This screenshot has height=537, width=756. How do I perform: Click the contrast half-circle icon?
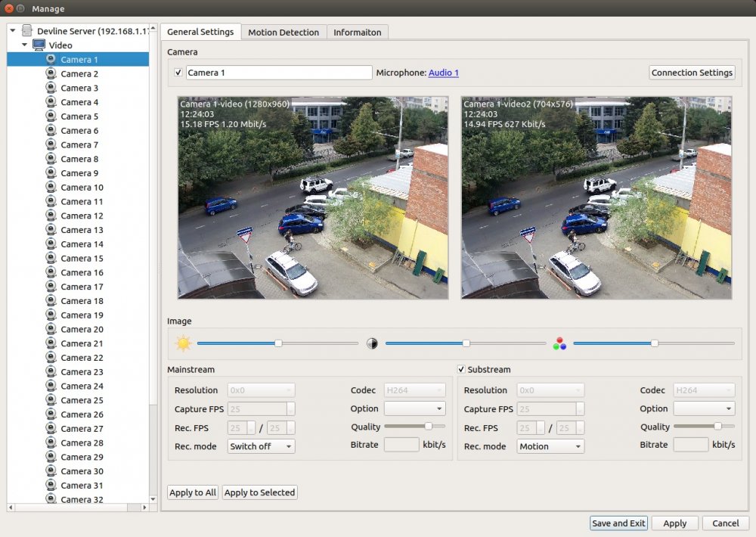372,343
